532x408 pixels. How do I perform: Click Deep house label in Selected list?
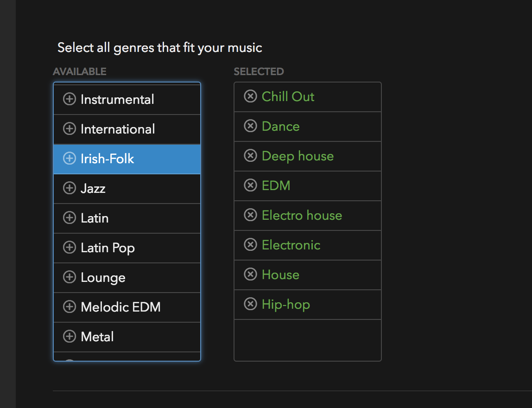[x=298, y=157]
